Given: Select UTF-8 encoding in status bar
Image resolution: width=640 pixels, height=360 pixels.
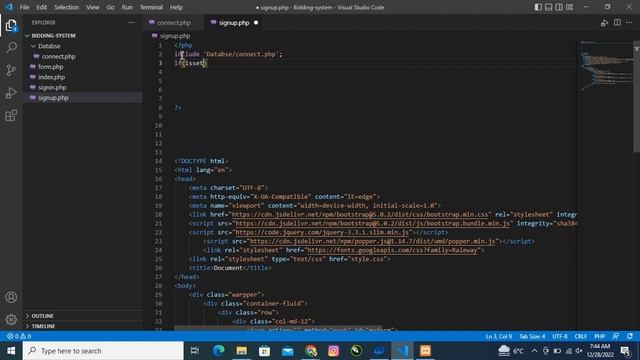Looking at the screenshot, I should pos(560,336).
